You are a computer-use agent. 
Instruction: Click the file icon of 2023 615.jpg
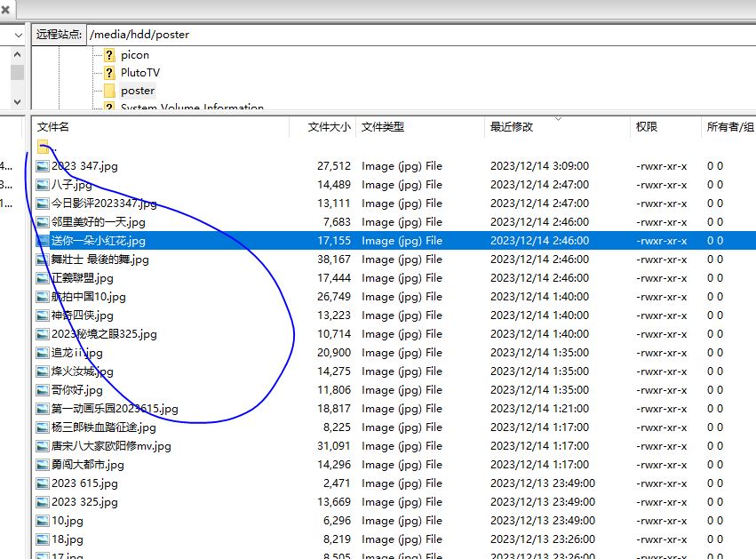pyautogui.click(x=43, y=483)
